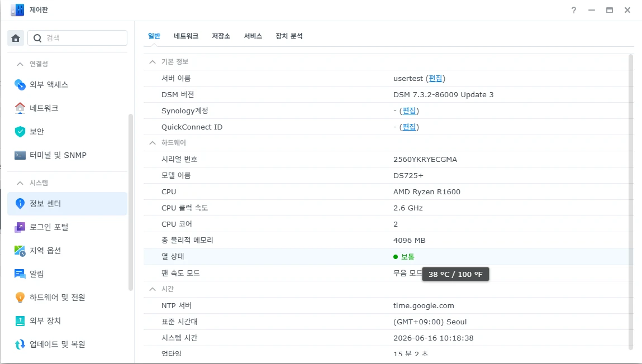Switch to the 장치 분석 tab
This screenshot has width=642, height=364.
click(x=289, y=36)
